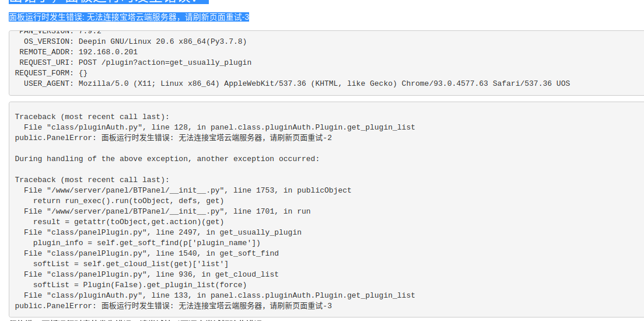This screenshot has height=321, width=644.
Task: Click the REQUEST_URI POST /plugin?action=get_usually_plugin line
Action: point(135,62)
